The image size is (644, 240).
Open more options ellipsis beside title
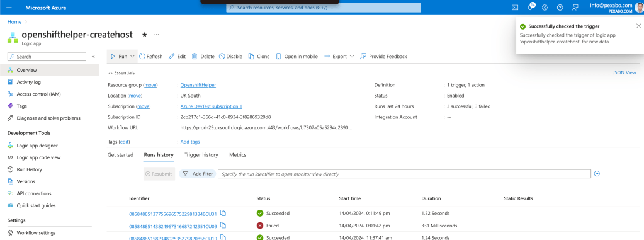[157, 35]
